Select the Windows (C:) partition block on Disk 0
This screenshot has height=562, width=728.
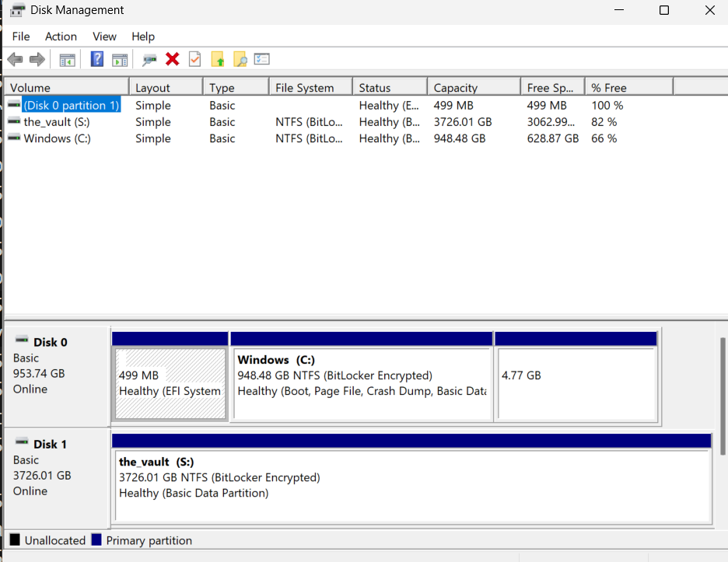coord(362,376)
